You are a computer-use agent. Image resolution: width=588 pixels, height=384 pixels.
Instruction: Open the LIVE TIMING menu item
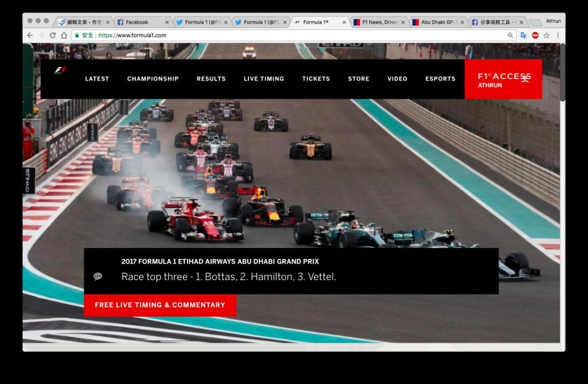tap(264, 79)
